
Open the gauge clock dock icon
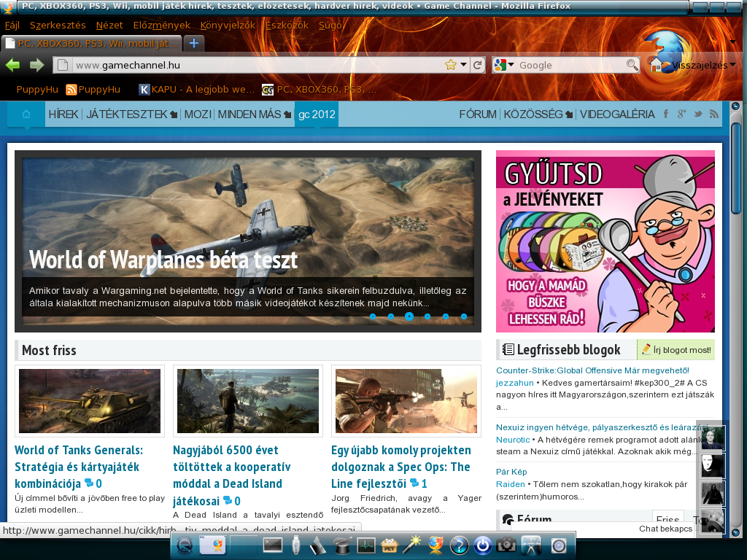point(185,545)
